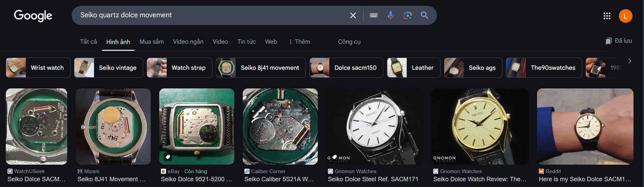This screenshot has width=644, height=187.
Task: Clear the search box text
Action: click(353, 15)
